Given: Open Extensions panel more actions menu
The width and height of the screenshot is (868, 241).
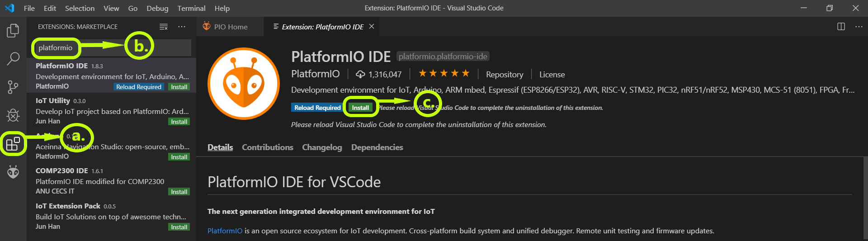Looking at the screenshot, I should click(182, 27).
